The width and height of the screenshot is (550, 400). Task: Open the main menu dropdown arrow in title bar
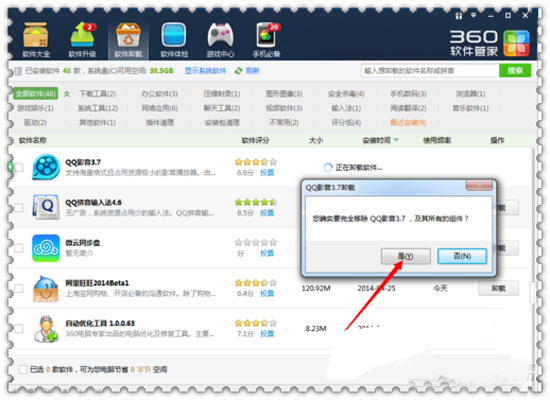point(474,15)
